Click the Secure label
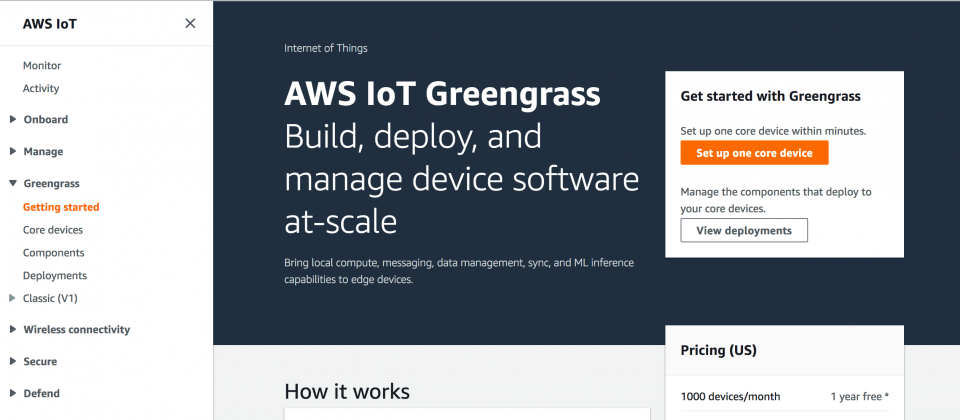960x420 pixels. pyautogui.click(x=40, y=361)
